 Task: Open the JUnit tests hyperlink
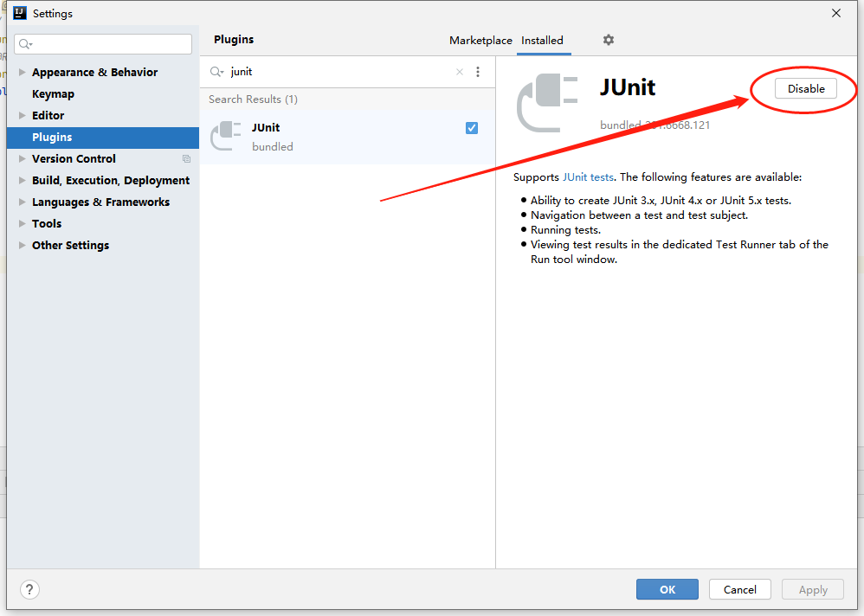(588, 177)
